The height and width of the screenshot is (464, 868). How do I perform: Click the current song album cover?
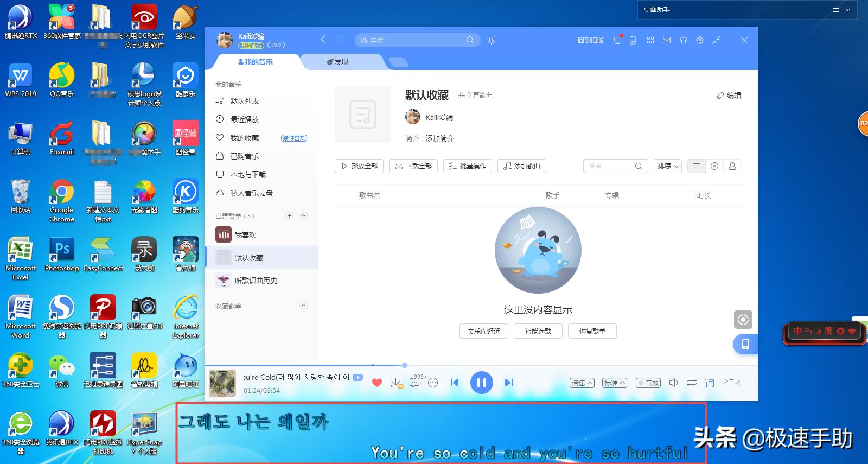click(222, 383)
